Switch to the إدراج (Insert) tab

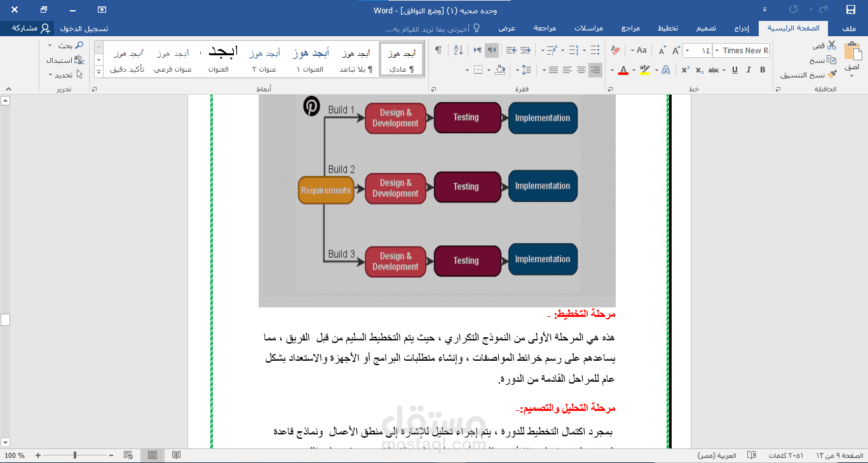click(742, 29)
